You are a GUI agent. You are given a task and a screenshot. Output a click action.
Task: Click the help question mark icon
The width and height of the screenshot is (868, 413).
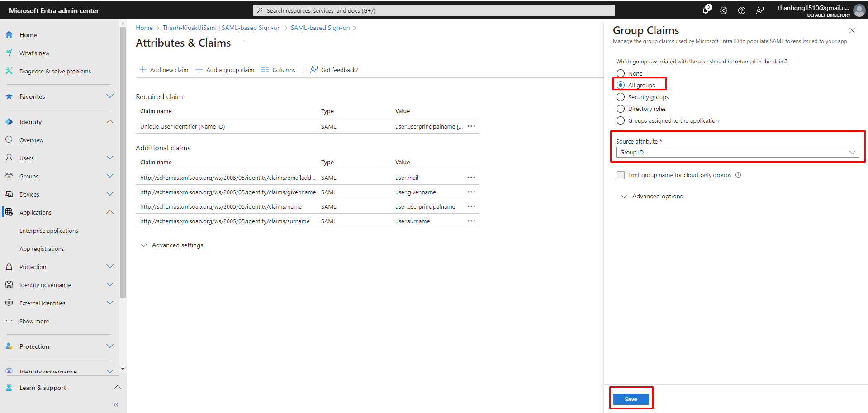pos(742,10)
